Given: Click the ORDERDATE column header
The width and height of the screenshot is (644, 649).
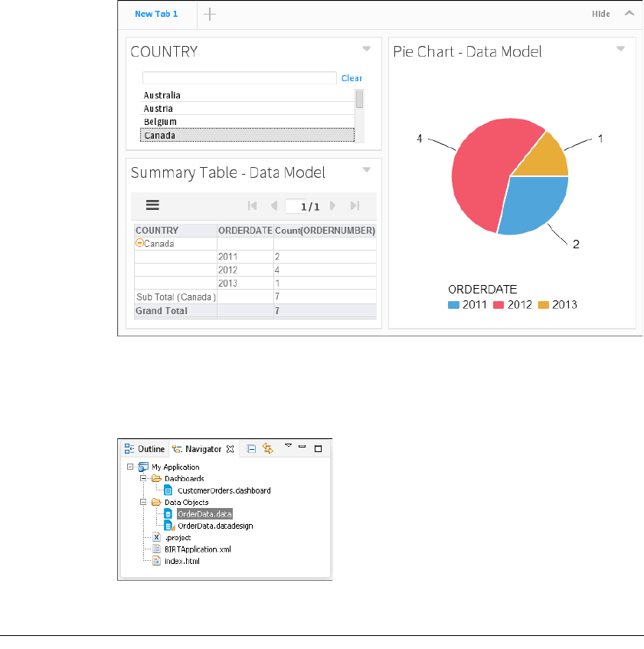Looking at the screenshot, I should (245, 231).
